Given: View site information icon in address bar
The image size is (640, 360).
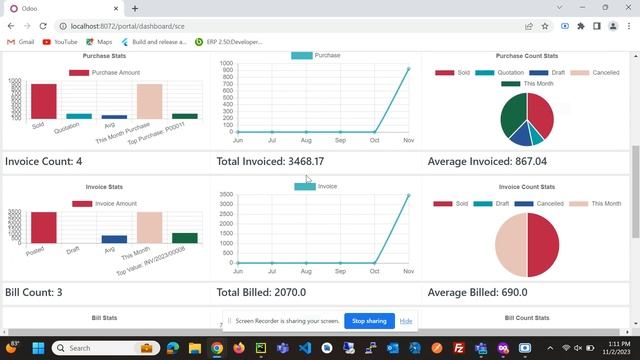Looking at the screenshot, I should coord(63,26).
